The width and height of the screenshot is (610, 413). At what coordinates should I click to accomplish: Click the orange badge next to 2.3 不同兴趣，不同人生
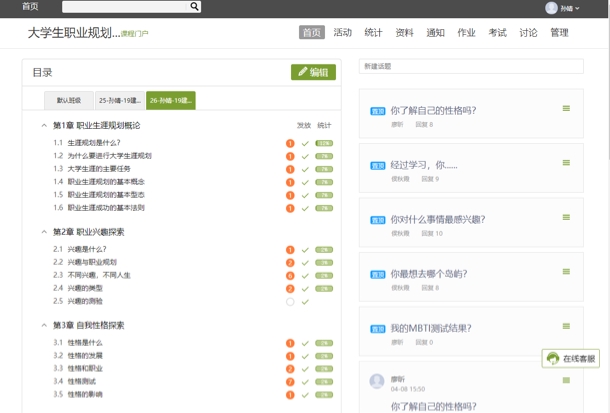tap(290, 275)
